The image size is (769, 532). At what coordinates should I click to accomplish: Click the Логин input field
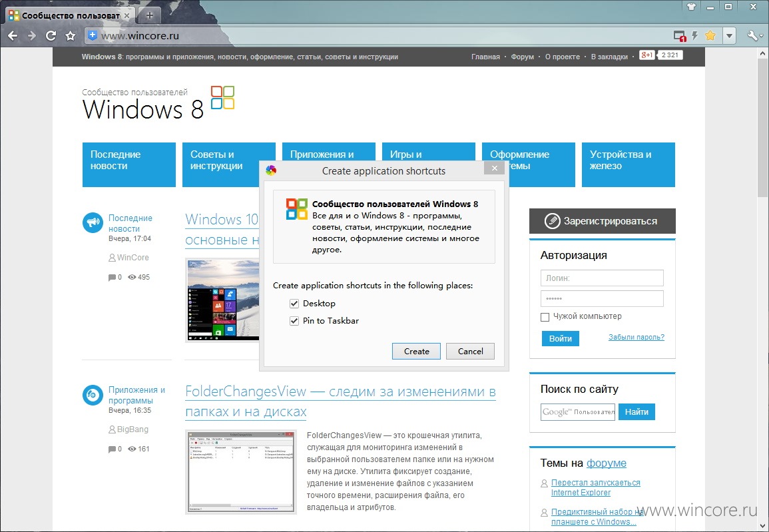[x=602, y=278]
